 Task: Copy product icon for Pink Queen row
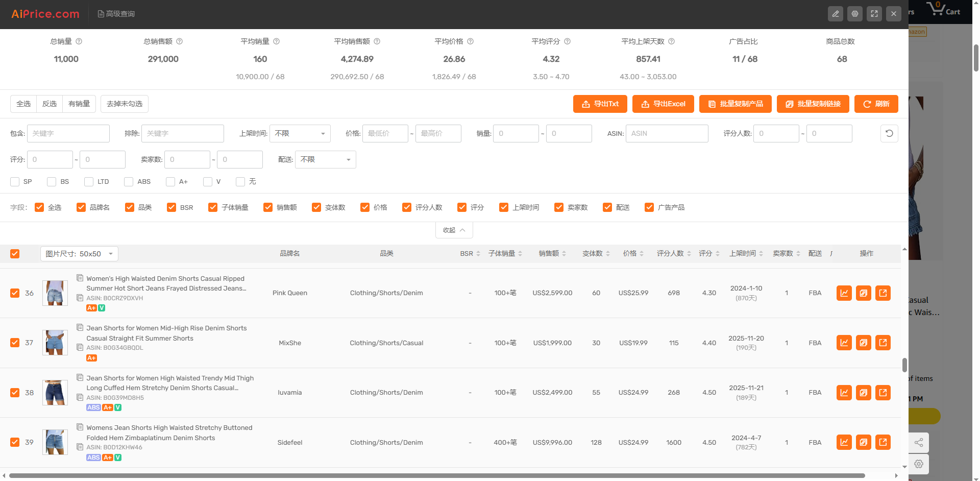pos(864,293)
